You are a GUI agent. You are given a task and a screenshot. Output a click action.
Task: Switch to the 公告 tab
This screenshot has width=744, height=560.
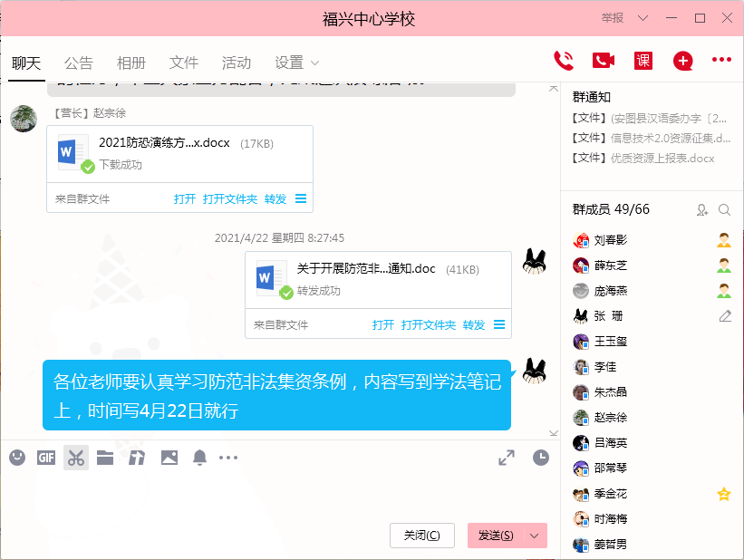pyautogui.click(x=79, y=63)
